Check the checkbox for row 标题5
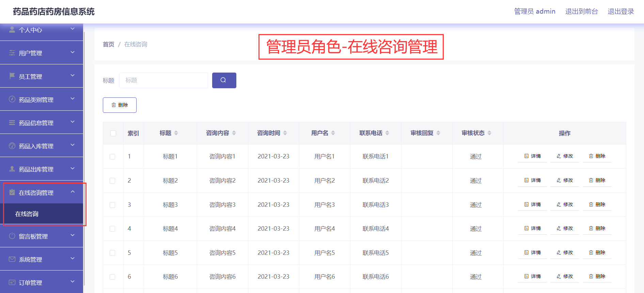The width and height of the screenshot is (644, 293). pyautogui.click(x=112, y=253)
